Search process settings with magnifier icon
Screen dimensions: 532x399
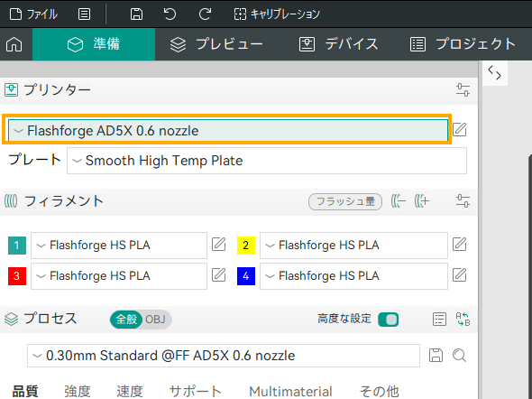[x=459, y=356]
